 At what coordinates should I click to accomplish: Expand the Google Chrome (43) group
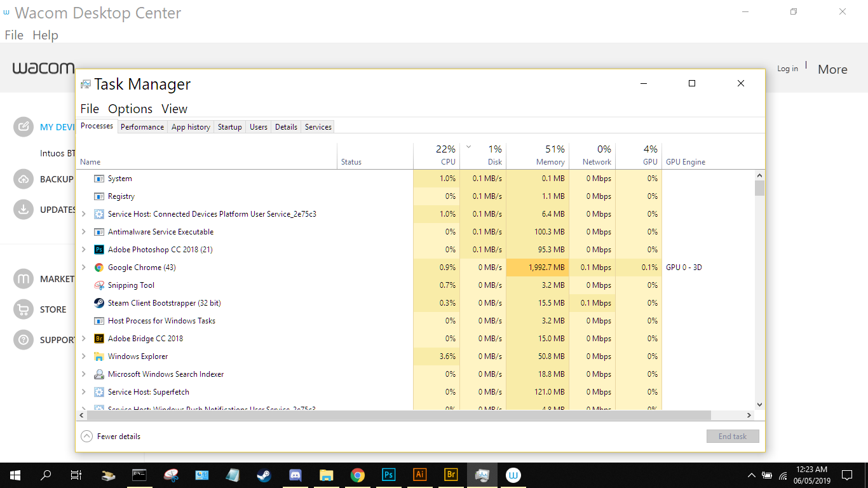click(x=84, y=268)
